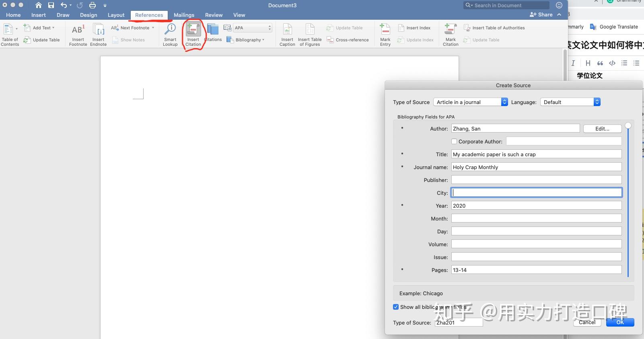Screen dimensions: 644x339
Task: Collapse the ribbon with the chevron
Action: [x=559, y=14]
